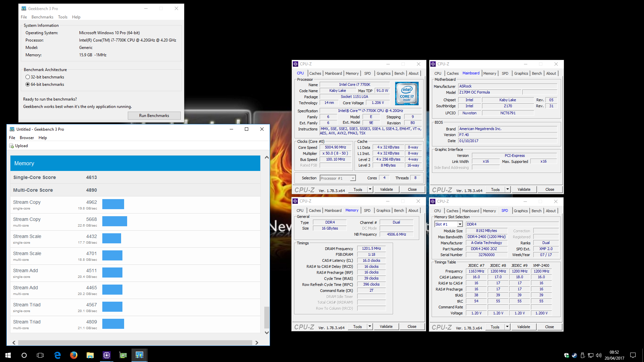The image size is (644, 362).
Task: Click Validate in the CPU-Z SPD window
Action: click(524, 327)
